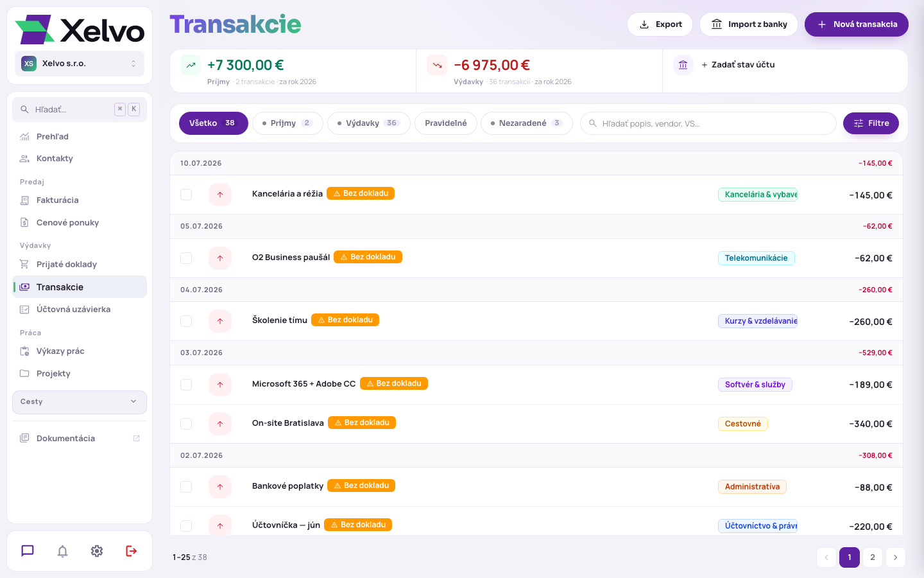Click the arrow icon for Microsoft 365 + Adobe CC
Viewport: 924px width, 578px height.
coord(220,385)
